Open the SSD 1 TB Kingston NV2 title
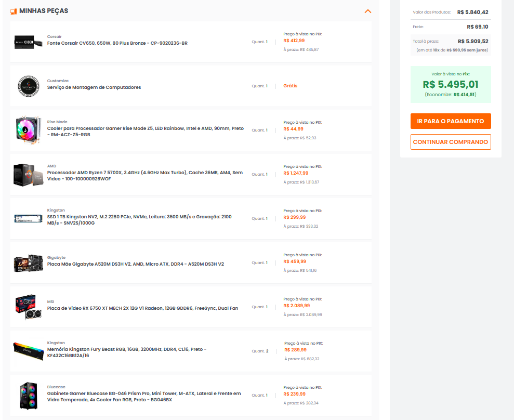This screenshot has height=420, width=514. tap(139, 220)
